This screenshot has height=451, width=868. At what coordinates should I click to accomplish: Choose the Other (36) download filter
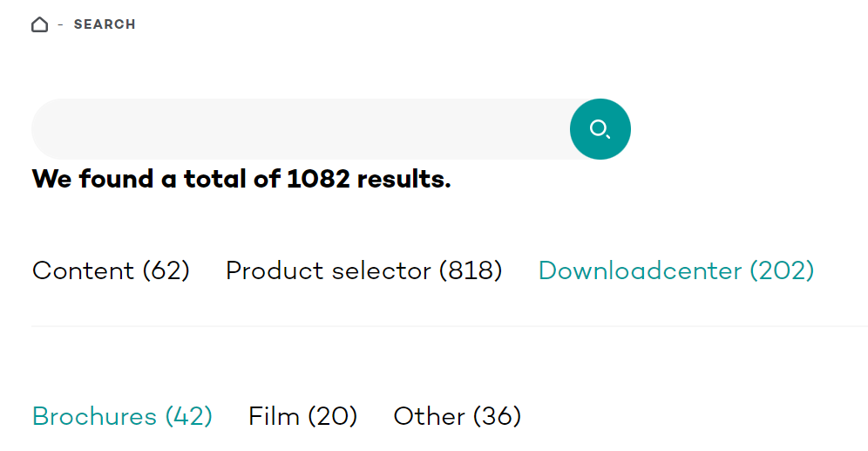pos(458,417)
